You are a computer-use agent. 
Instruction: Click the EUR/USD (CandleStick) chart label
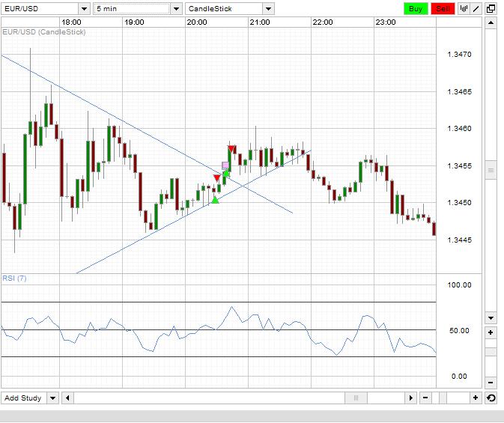[44, 32]
